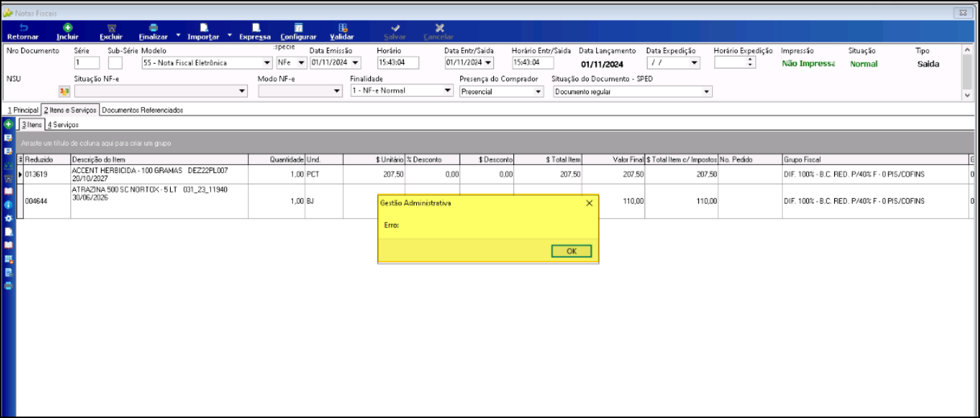Open the Documentos Referenciados tab

click(x=142, y=111)
